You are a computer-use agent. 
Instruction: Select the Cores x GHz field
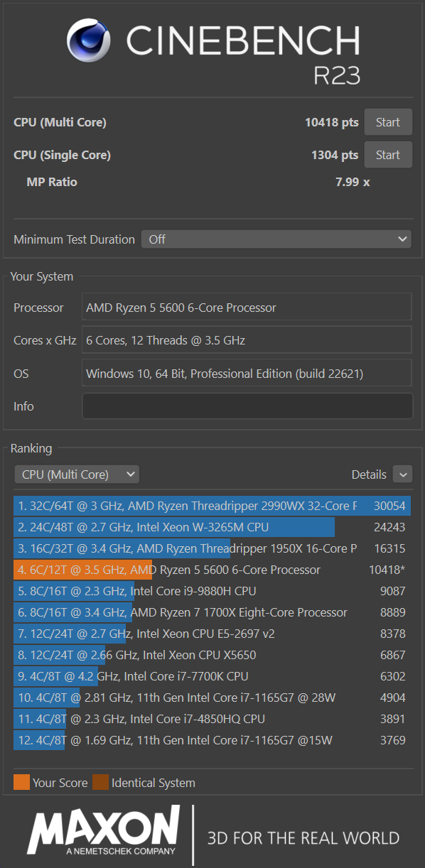pyautogui.click(x=247, y=340)
